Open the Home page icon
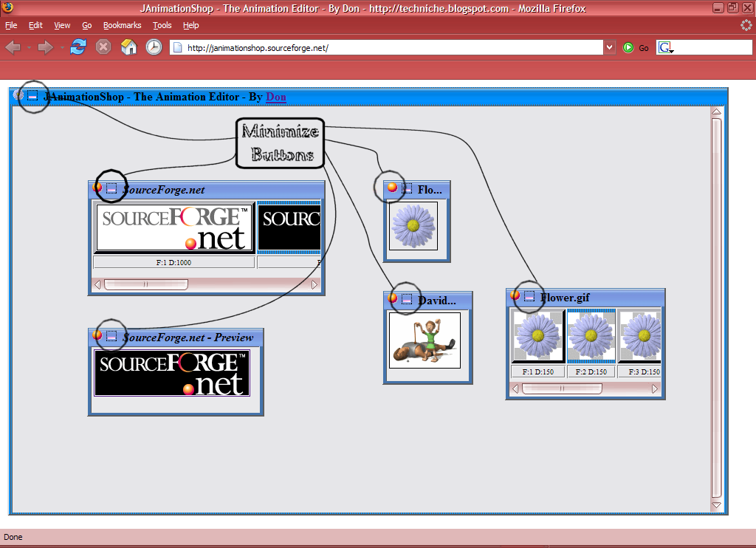 coord(128,47)
